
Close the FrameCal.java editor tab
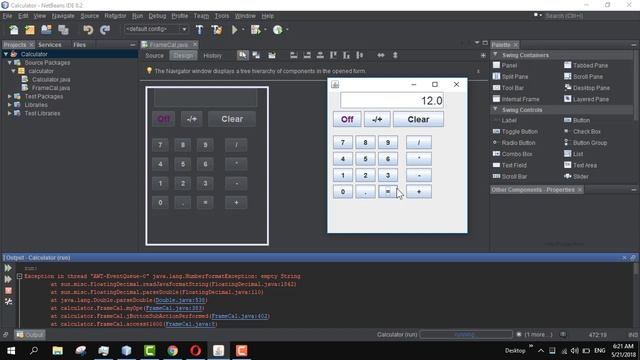pos(195,44)
